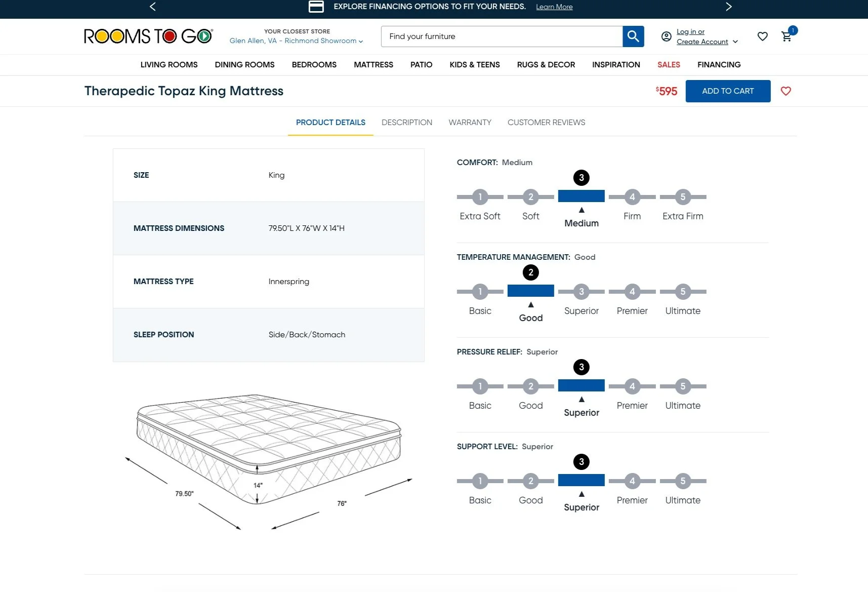Open the Patio menu
This screenshot has height=592, width=868.
click(x=421, y=65)
